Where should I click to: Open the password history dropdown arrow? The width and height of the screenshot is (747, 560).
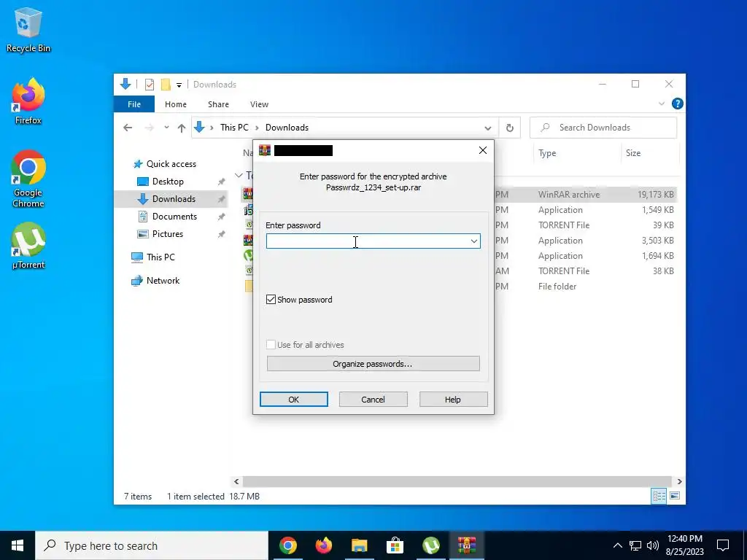pos(474,241)
